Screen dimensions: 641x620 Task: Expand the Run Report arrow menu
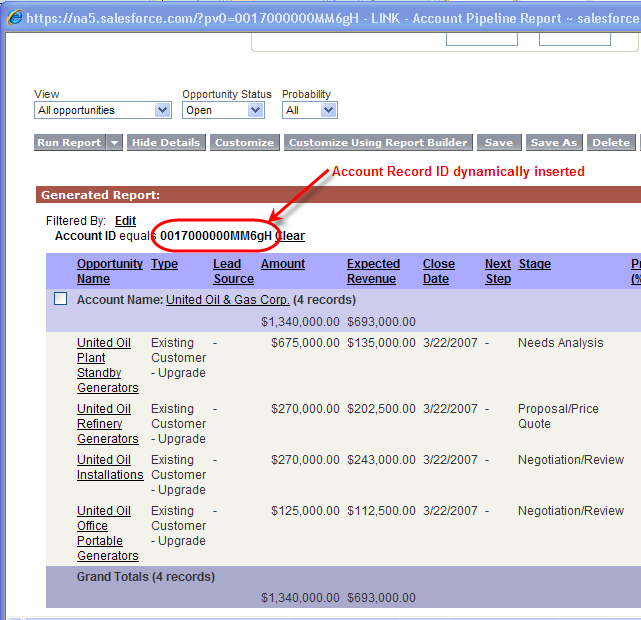pyautogui.click(x=114, y=143)
